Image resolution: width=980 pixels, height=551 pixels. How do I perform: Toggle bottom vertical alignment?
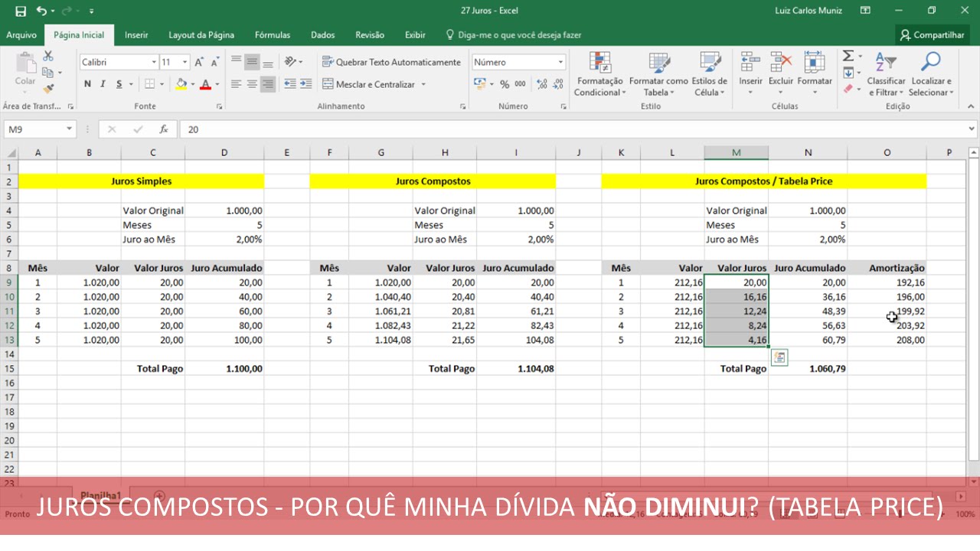267,62
